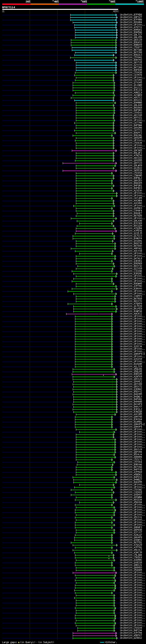Open hit UniRef100_Q8T089

(x=131, y=384)
